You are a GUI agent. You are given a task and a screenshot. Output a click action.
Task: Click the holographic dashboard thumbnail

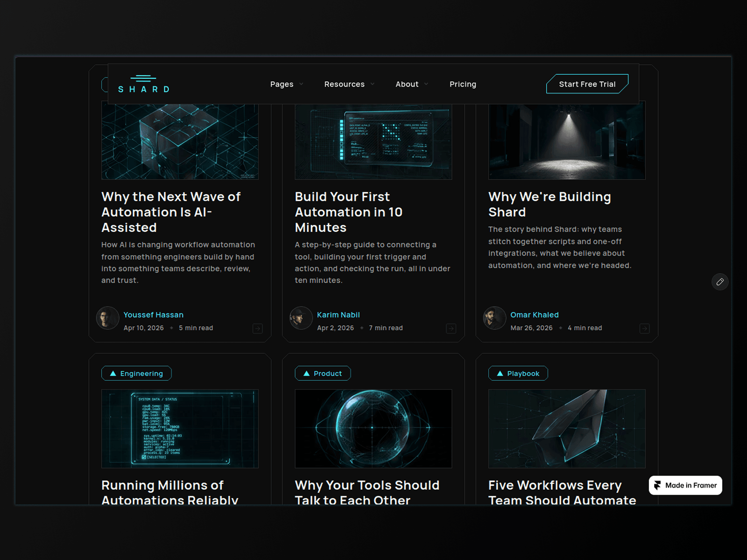373,141
